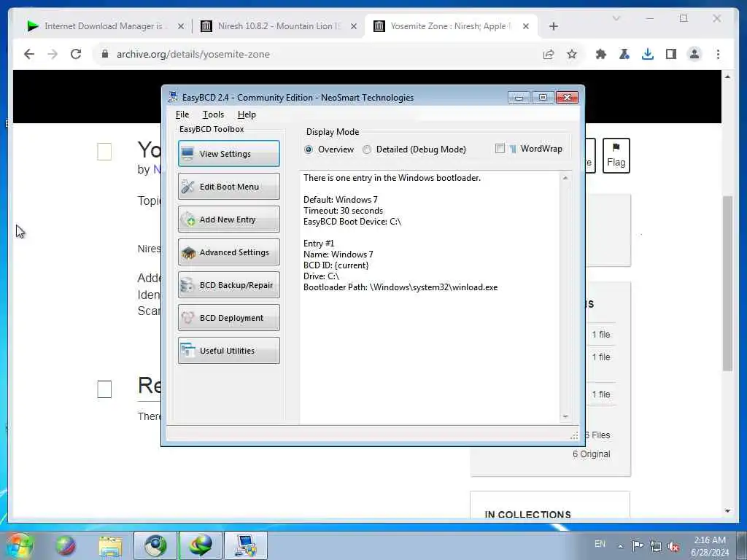Open Chrome three-dot menu
The height and width of the screenshot is (560, 747).
pos(718,54)
